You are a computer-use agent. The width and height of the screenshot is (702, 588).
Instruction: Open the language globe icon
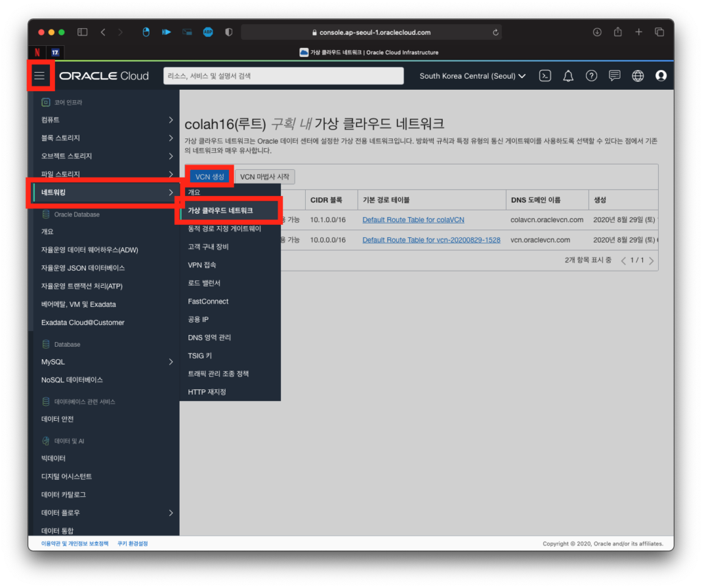pyautogui.click(x=638, y=76)
